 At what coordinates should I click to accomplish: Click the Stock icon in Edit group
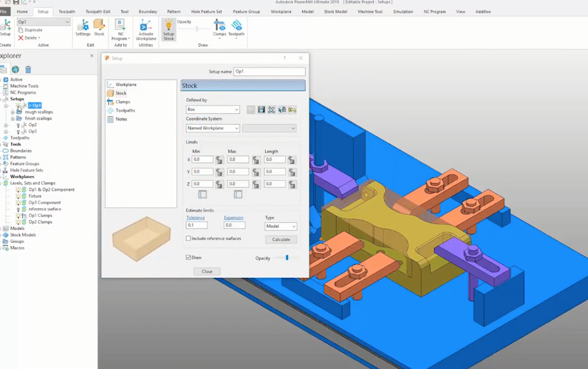pyautogui.click(x=99, y=25)
